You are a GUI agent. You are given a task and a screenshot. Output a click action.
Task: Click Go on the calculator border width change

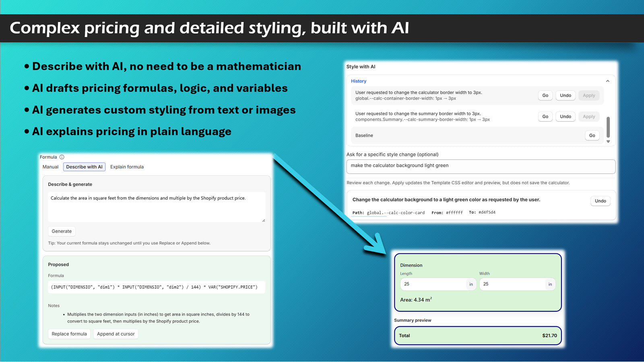tap(545, 95)
